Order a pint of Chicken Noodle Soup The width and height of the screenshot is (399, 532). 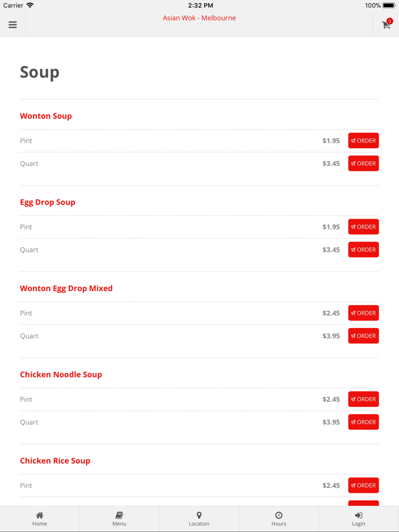363,399
